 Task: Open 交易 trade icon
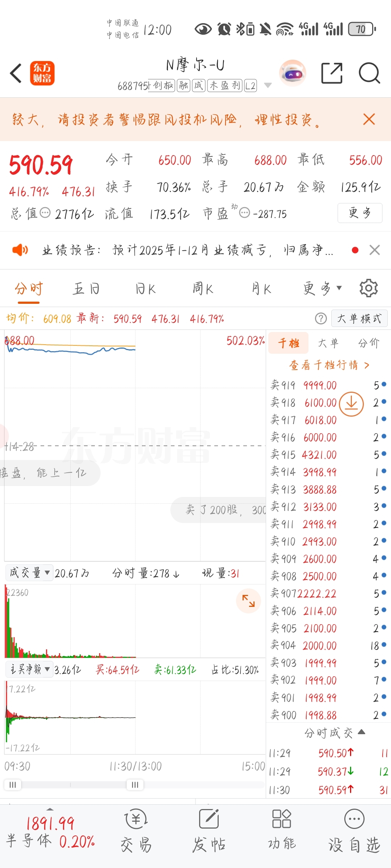(136, 831)
